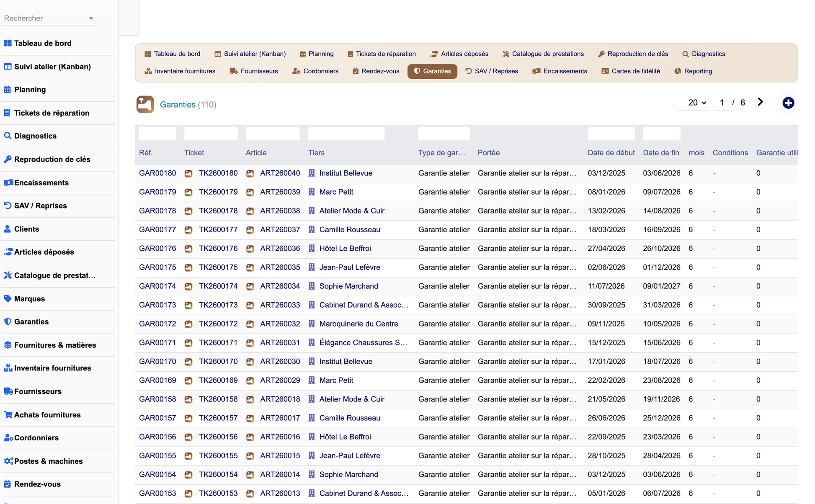This screenshot has width=815, height=504.
Task: Open Reporting top tab
Action: (x=693, y=71)
